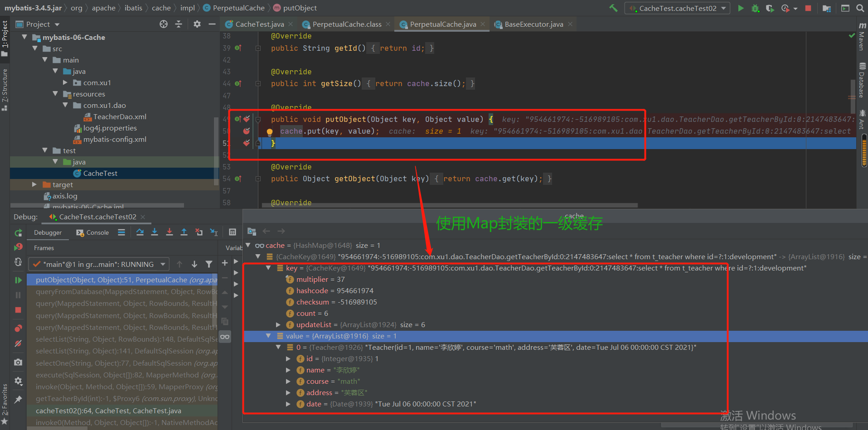Image resolution: width=868 pixels, height=430 pixels.
Task: Click the Search Everywhere magnifier icon
Action: point(860,8)
